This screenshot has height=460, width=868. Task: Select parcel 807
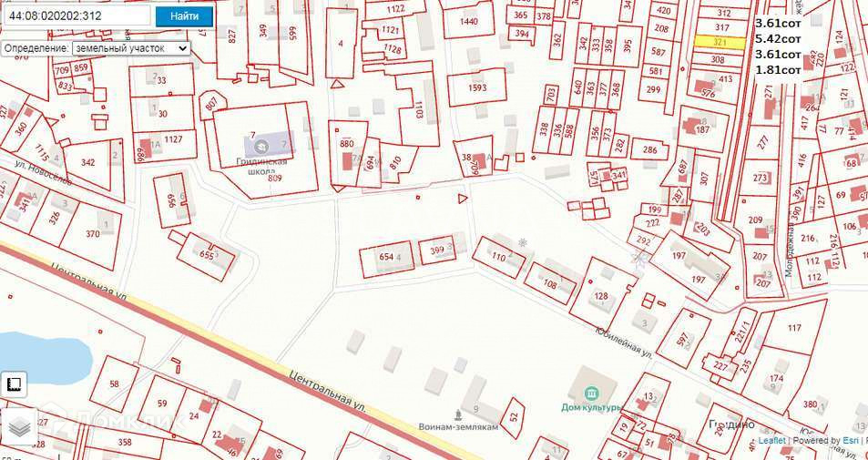coord(211,105)
